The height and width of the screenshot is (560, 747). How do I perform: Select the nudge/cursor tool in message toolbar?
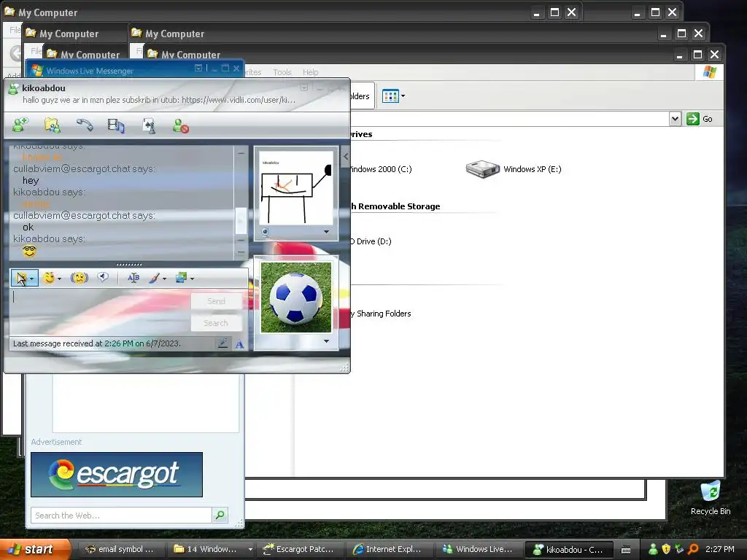coord(21,278)
